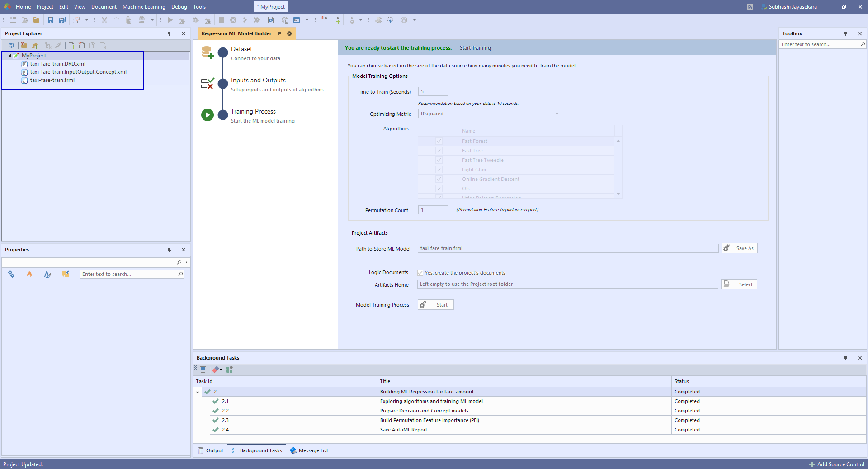Viewport: 868px width, 469px height.
Task: Click the Save icon in the toolbar
Action: point(51,20)
